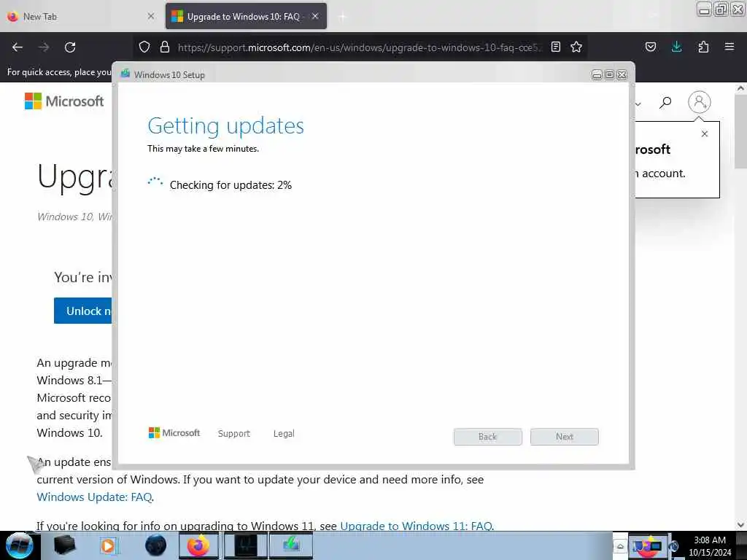747x560 pixels.
Task: Click scrollbar down arrow
Action: coord(740,525)
